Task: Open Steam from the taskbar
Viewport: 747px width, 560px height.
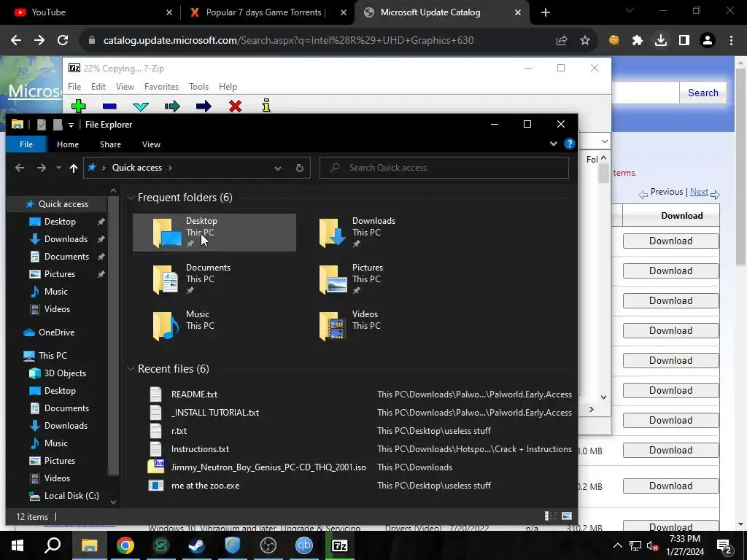Action: pos(197,545)
